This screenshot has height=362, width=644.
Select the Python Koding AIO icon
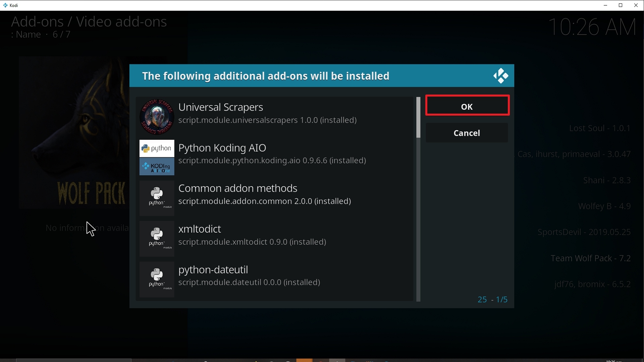(x=157, y=158)
